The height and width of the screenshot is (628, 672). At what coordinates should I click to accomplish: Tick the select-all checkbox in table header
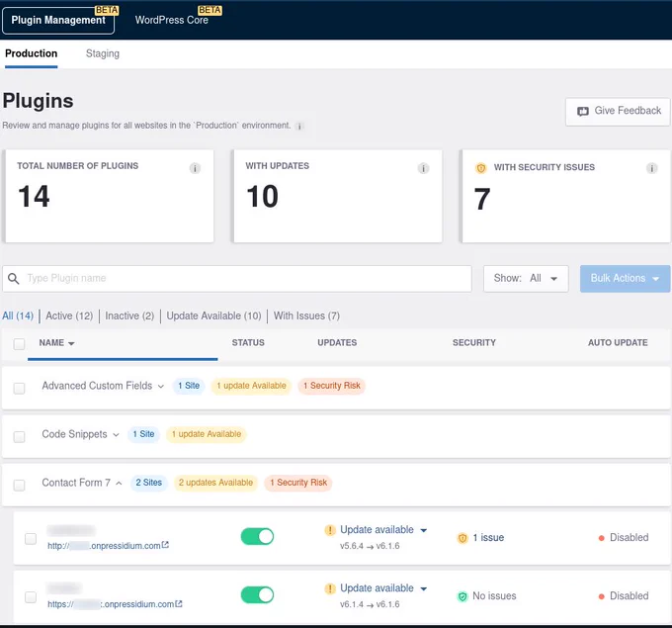tap(19, 344)
